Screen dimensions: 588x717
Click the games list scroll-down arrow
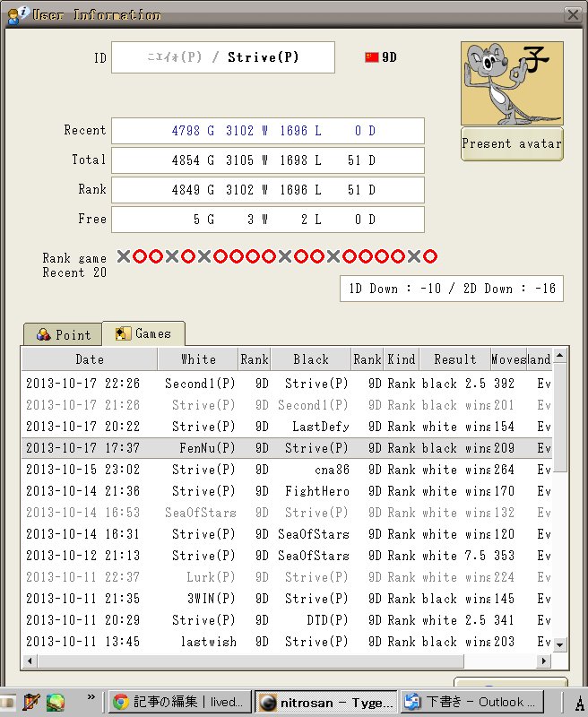pos(560,644)
